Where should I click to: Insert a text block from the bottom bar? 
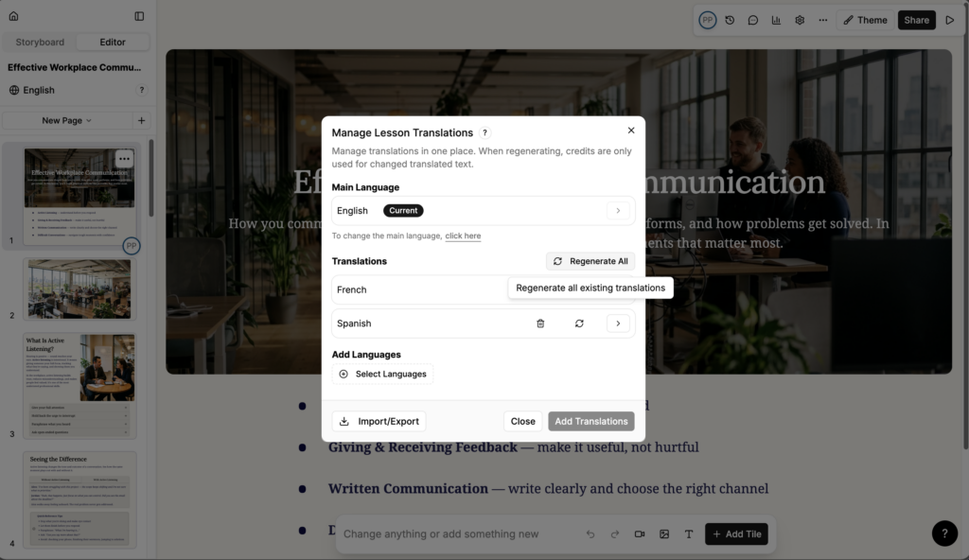click(x=689, y=534)
